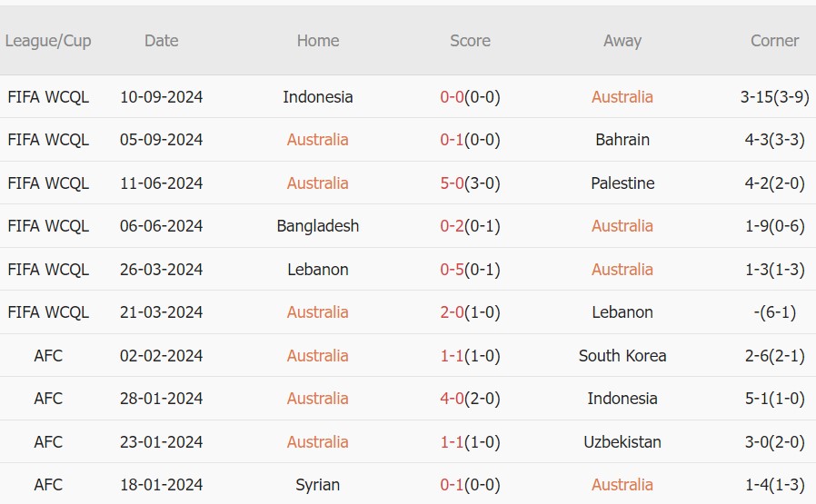Screen dimensions: 816x504
Task: Select the Home column header
Action: tap(317, 41)
